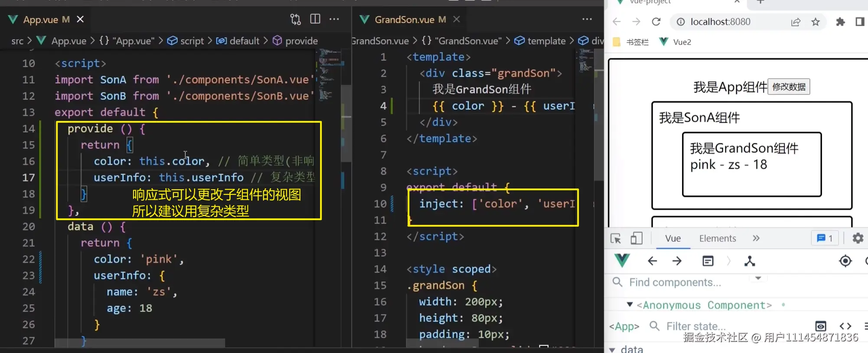Click 'grandSon' class value in GrandSon.vue template

[524, 73]
